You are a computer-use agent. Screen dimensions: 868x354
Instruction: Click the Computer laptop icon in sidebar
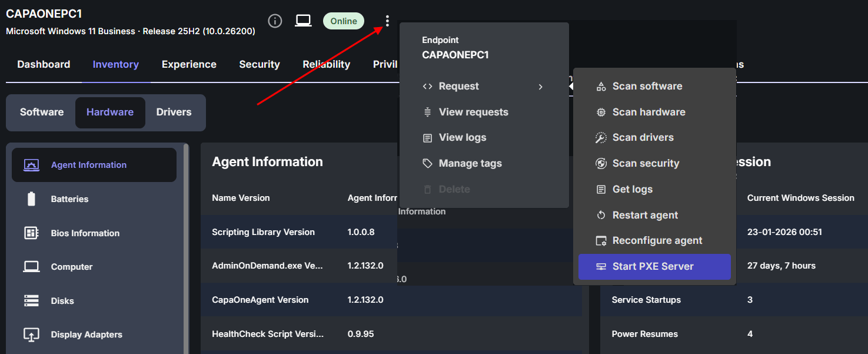click(31, 267)
